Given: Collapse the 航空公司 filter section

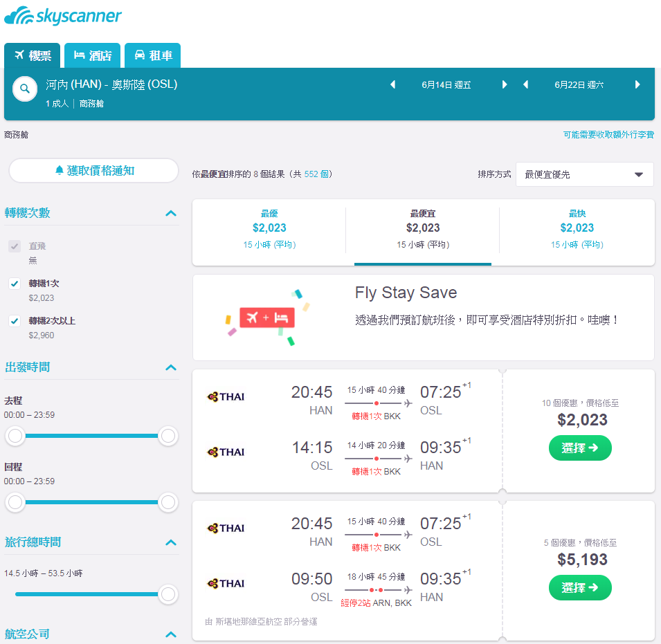Looking at the screenshot, I should (x=171, y=634).
